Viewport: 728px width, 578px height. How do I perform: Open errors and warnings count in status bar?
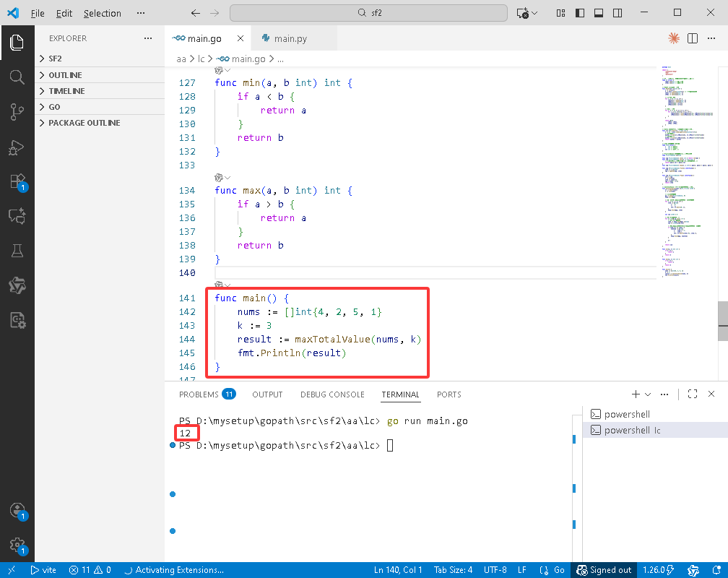[90, 570]
